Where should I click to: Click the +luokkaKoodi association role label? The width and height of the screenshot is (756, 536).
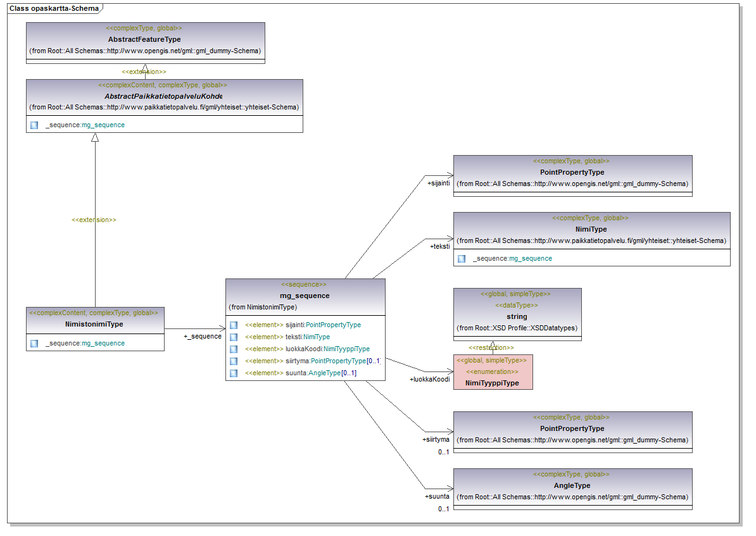pyautogui.click(x=429, y=379)
